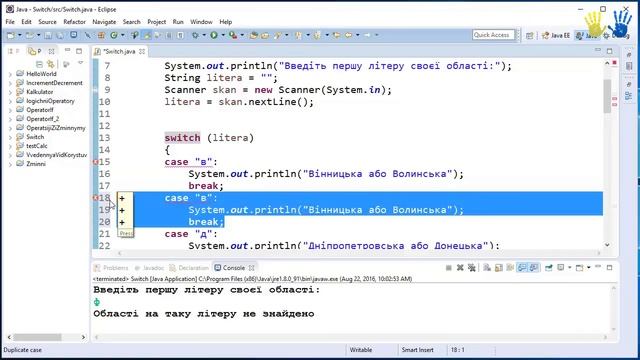Expand the OperatorIf project

(x=10, y=110)
